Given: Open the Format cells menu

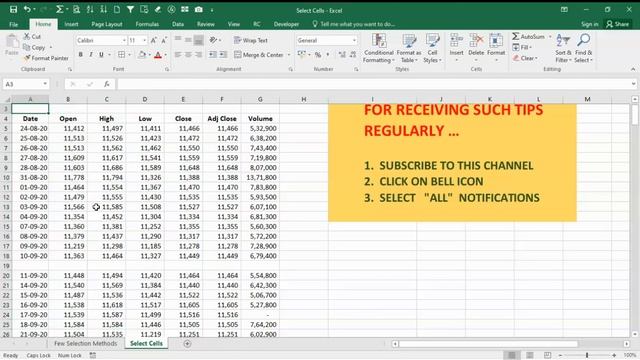Looking at the screenshot, I should click(496, 47).
